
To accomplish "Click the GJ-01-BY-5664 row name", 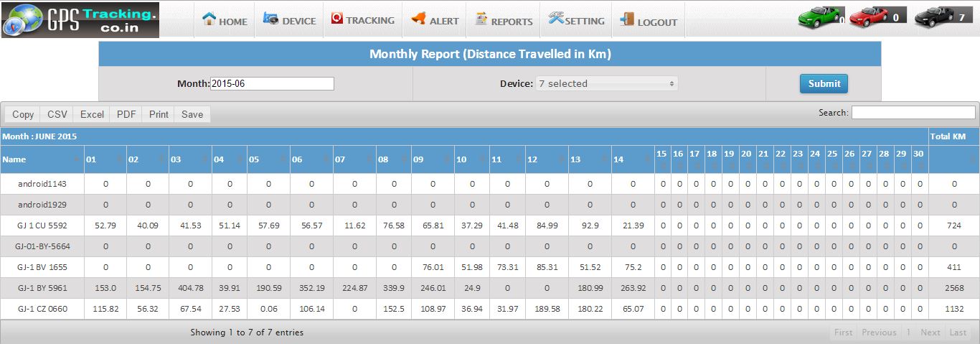I will 42,246.
